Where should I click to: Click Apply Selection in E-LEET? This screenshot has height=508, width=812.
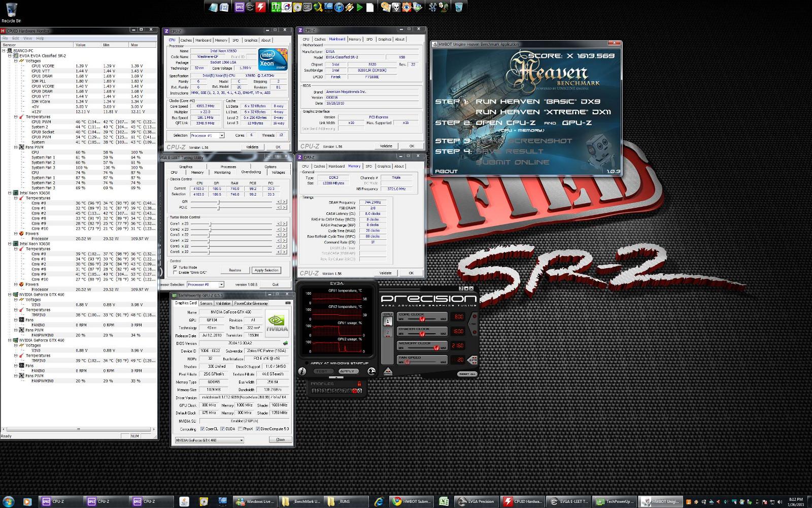coord(266,270)
